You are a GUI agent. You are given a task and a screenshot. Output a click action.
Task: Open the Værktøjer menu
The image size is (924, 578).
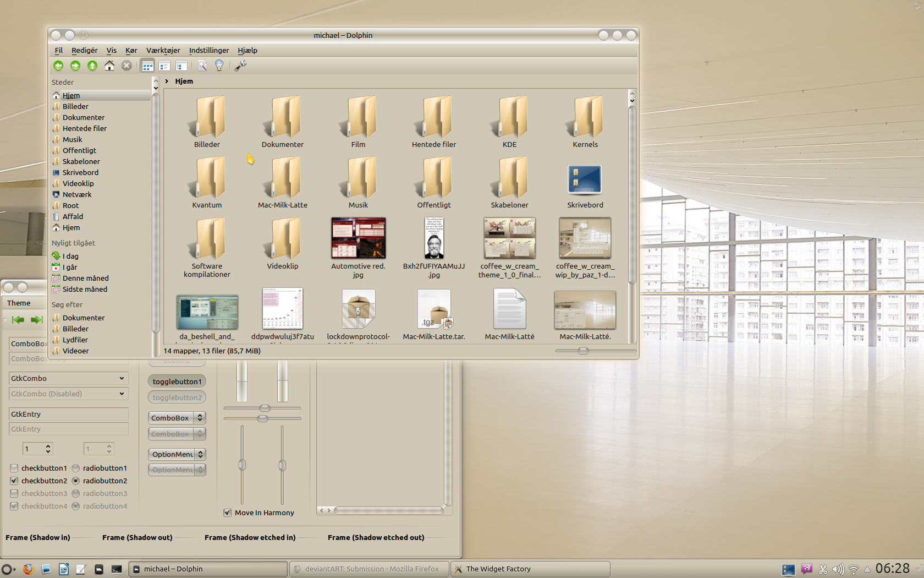pos(163,50)
